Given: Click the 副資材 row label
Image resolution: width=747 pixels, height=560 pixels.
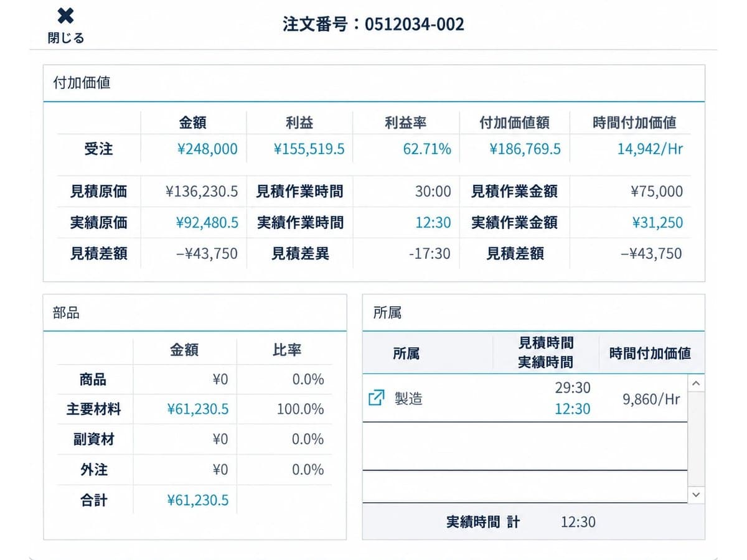Looking at the screenshot, I should click(x=93, y=439).
